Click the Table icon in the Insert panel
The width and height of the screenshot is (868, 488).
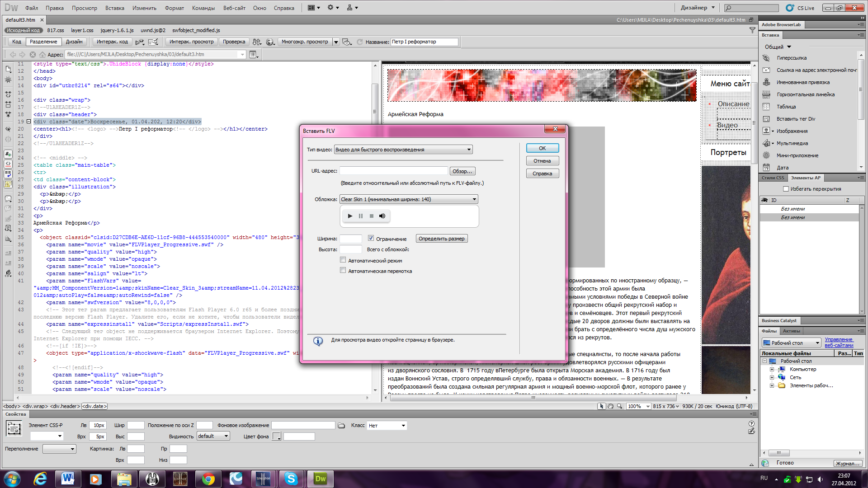coord(766,107)
